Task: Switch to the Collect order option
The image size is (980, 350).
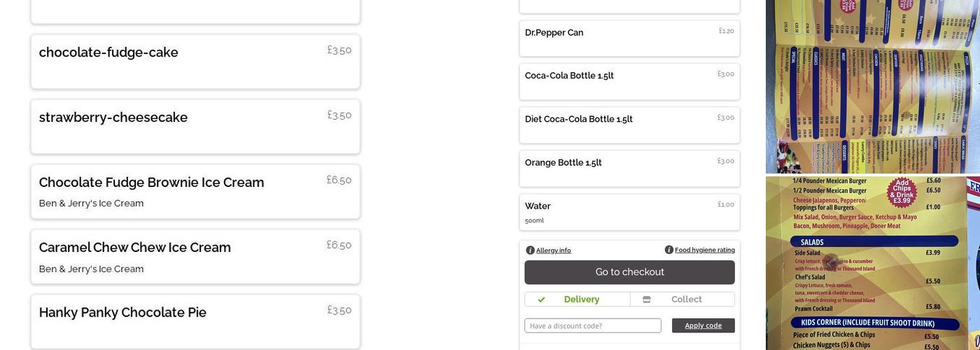Action: coord(682,300)
